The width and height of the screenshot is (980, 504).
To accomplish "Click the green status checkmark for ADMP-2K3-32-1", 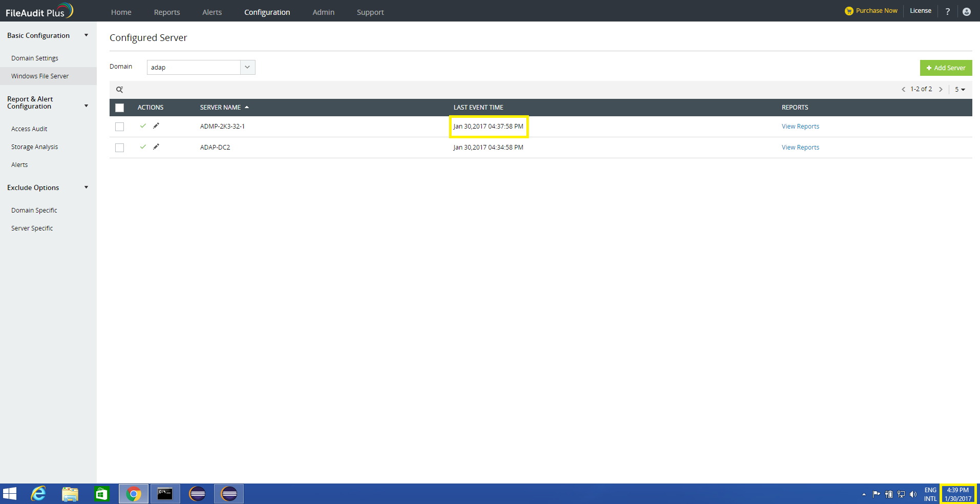I will [x=143, y=125].
